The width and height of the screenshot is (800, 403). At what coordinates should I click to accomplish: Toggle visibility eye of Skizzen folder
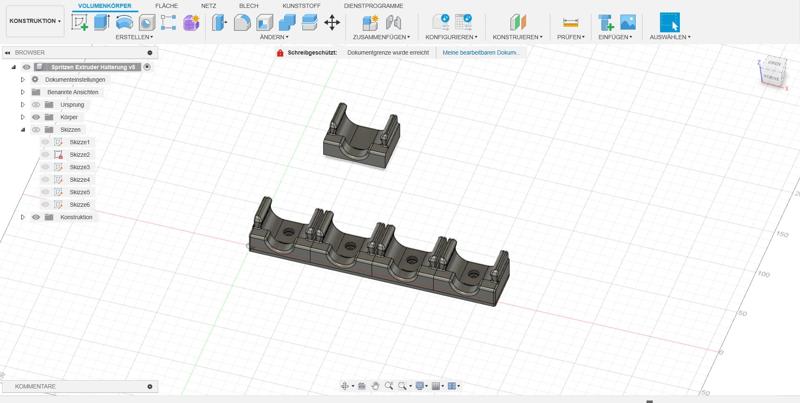pyautogui.click(x=36, y=130)
